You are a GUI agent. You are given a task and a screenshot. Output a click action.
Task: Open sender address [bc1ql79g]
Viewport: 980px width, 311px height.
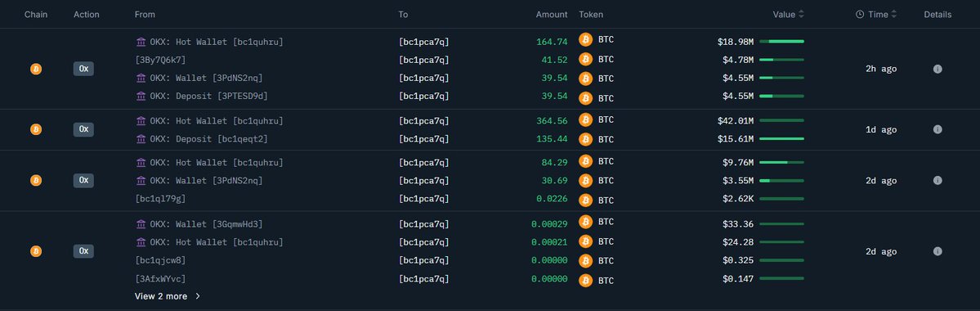(x=160, y=199)
